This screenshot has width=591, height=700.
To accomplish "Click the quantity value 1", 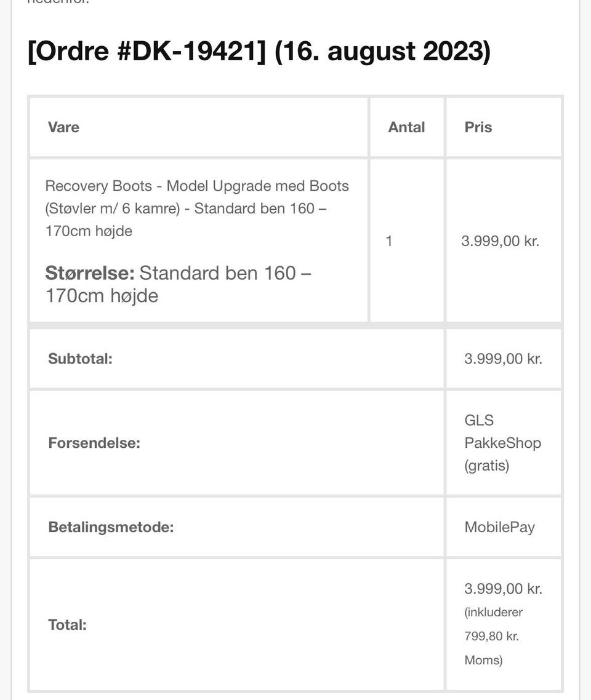I will pyautogui.click(x=388, y=241).
